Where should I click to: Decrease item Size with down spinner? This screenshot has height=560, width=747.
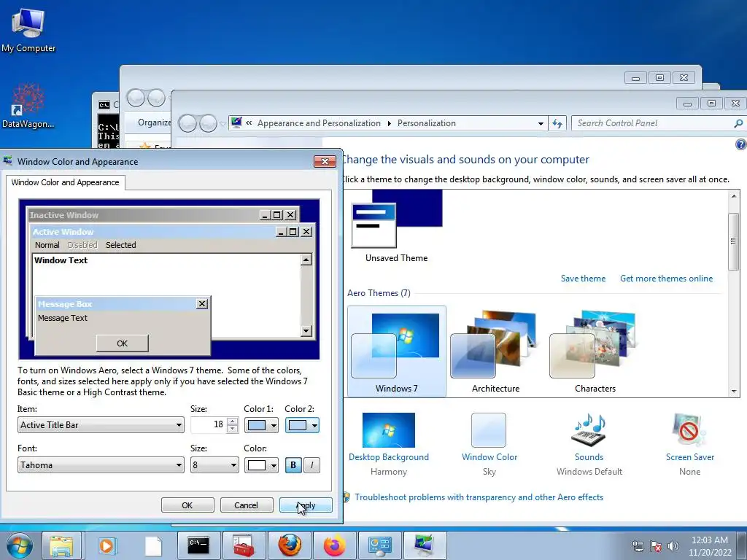click(x=232, y=429)
